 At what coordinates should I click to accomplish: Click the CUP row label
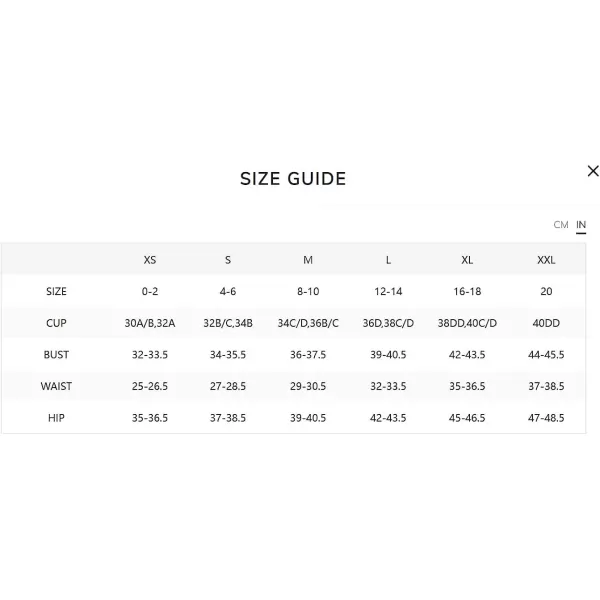[x=56, y=323]
